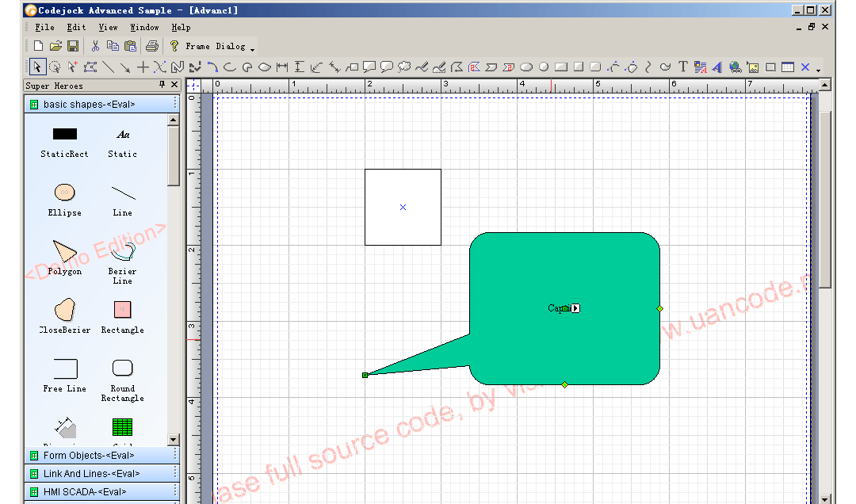Viewport: 856px width, 504px height.
Task: Pick the Static text shape
Action: [x=122, y=142]
